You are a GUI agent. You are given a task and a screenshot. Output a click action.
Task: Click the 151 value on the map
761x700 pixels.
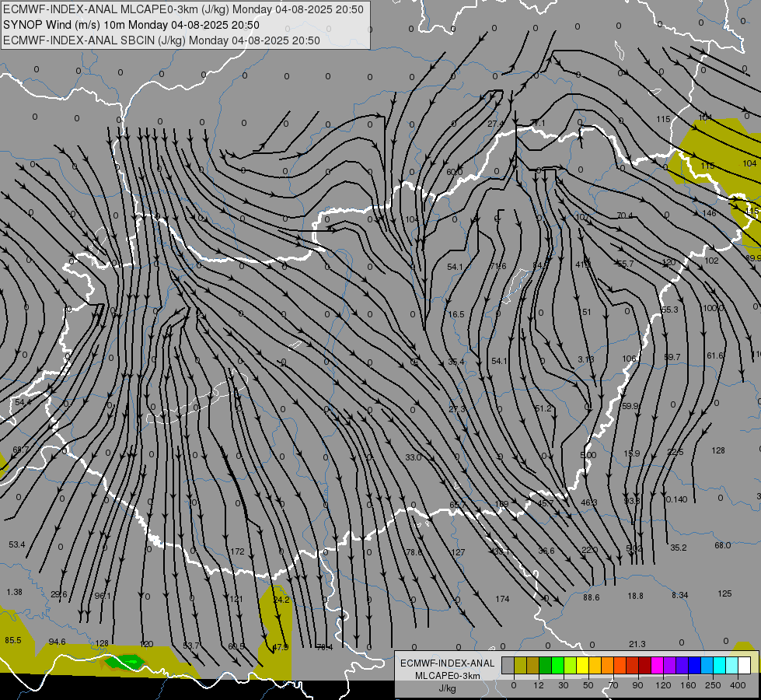point(585,312)
